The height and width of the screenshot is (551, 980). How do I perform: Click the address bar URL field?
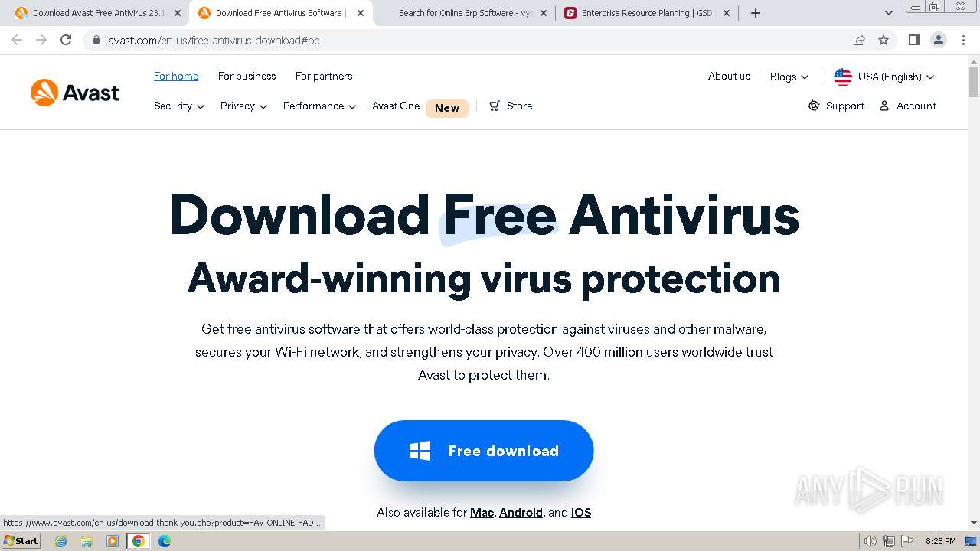[475, 40]
